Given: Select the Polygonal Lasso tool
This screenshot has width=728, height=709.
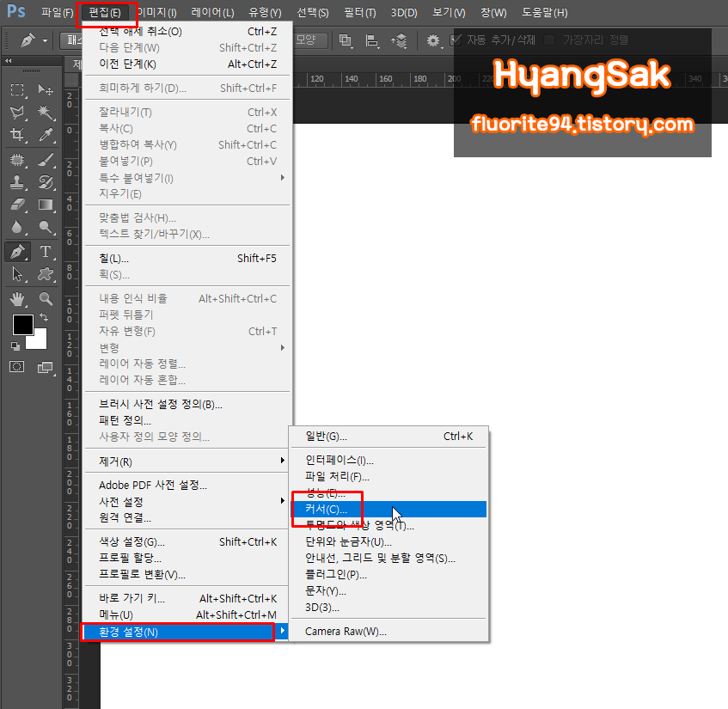Looking at the screenshot, I should click(x=17, y=113).
